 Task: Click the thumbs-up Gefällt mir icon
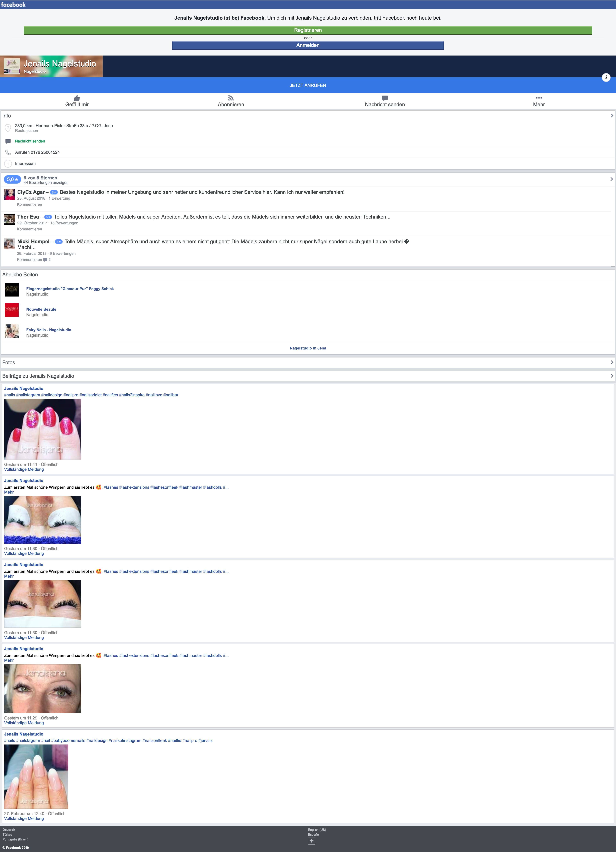[77, 98]
